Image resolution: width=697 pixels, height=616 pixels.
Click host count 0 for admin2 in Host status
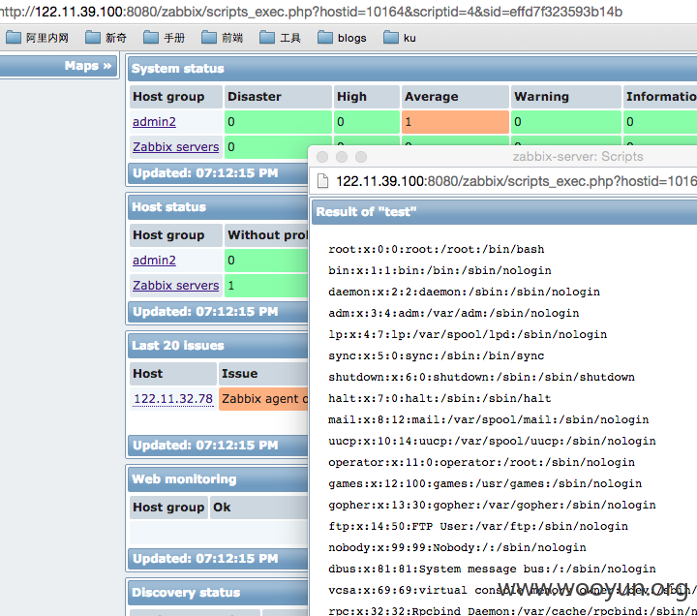266,261
